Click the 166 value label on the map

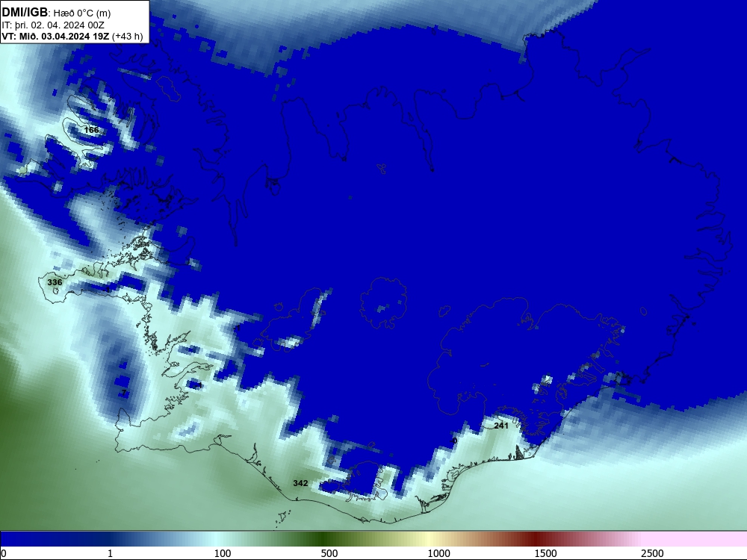[91, 130]
